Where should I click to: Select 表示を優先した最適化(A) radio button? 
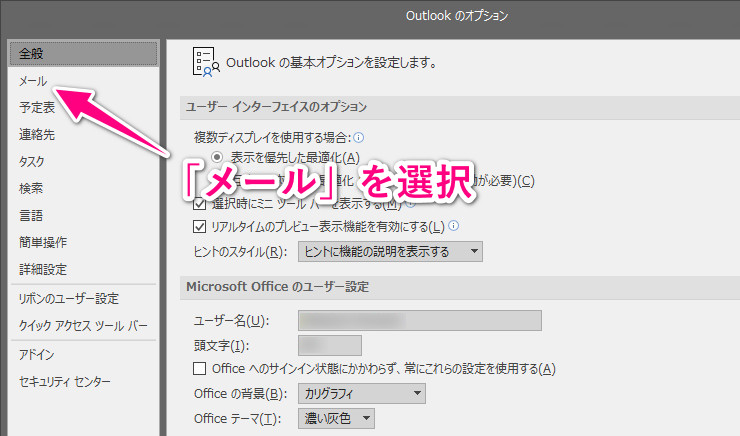[x=217, y=157]
